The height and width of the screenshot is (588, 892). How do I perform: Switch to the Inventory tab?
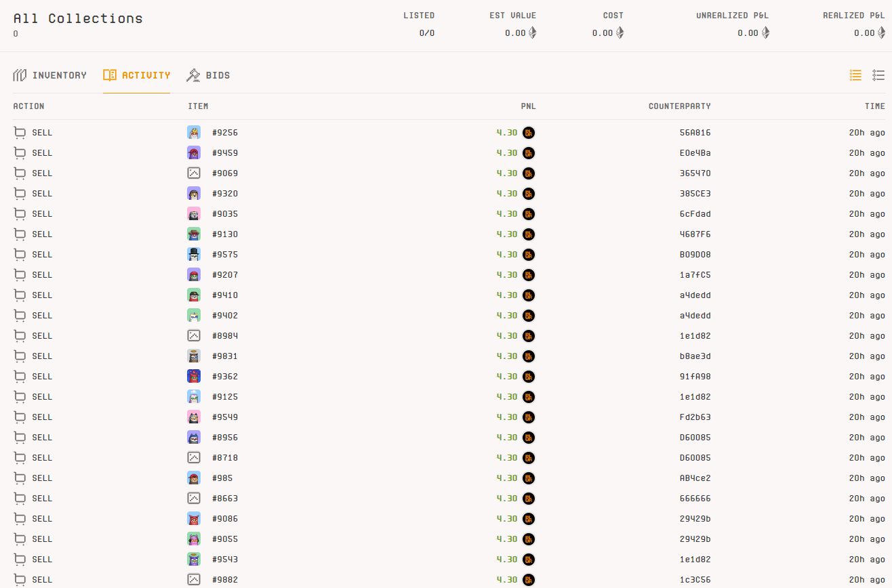pos(50,75)
